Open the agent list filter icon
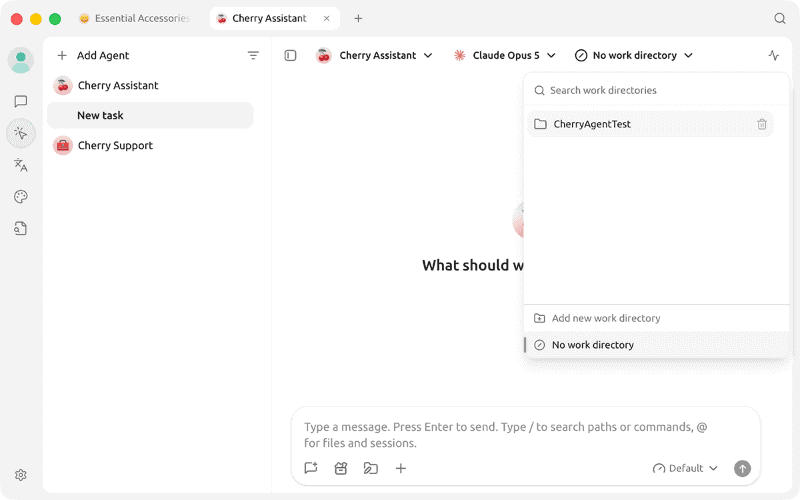This screenshot has height=500, width=800. 253,55
